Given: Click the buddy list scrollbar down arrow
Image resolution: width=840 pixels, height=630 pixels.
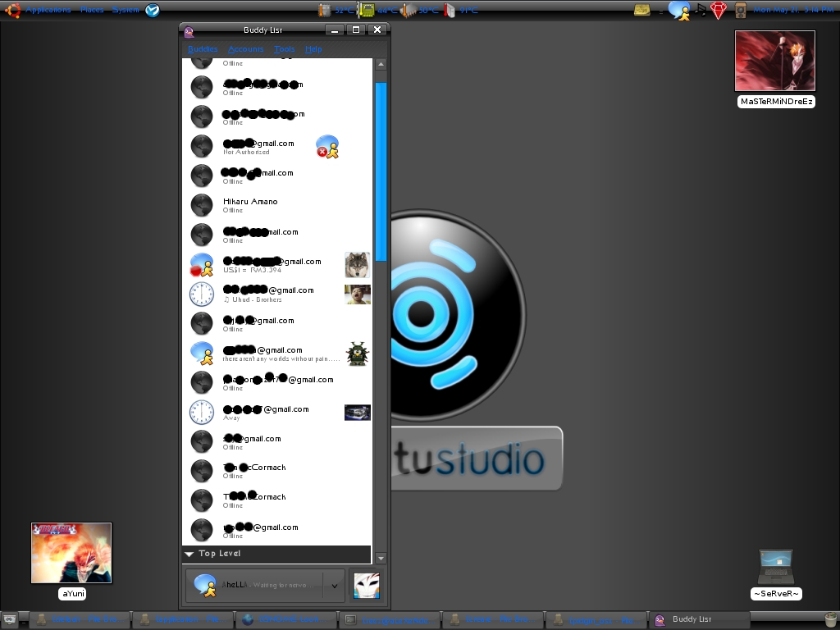Looking at the screenshot, I should pos(381,558).
